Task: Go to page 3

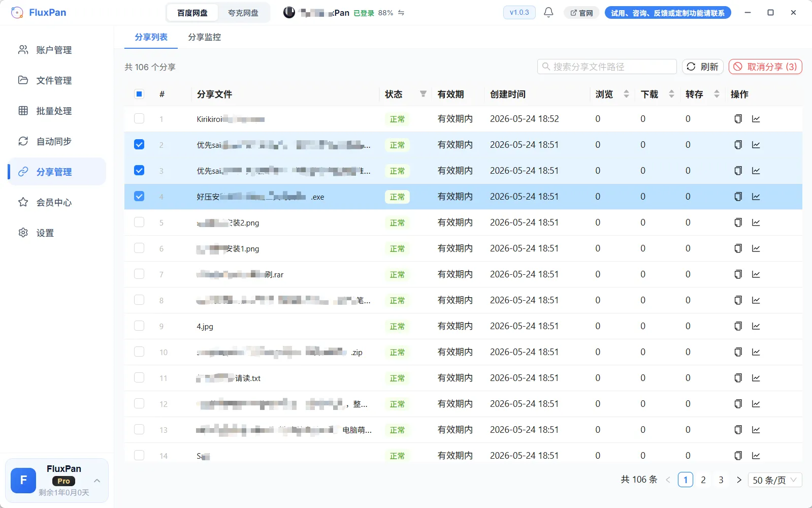Action: (x=721, y=480)
